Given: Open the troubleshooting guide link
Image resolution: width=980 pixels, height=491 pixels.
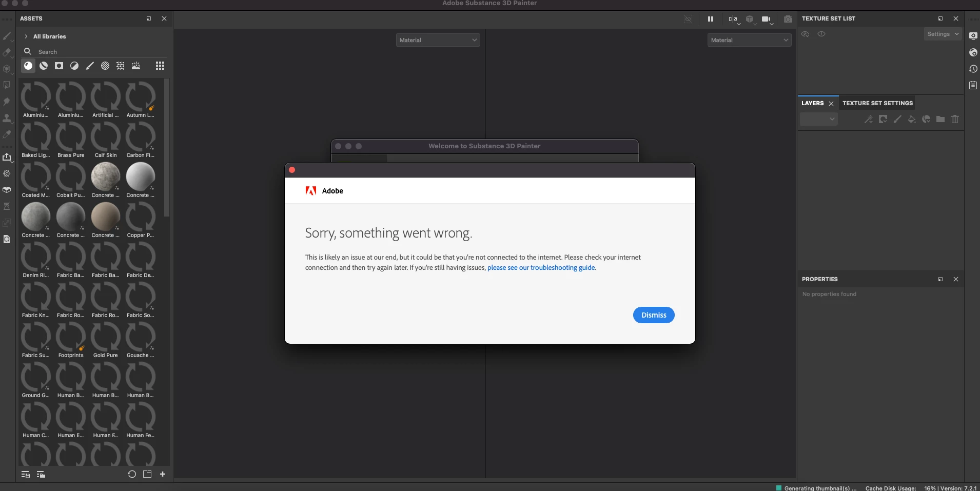Looking at the screenshot, I should pos(541,267).
